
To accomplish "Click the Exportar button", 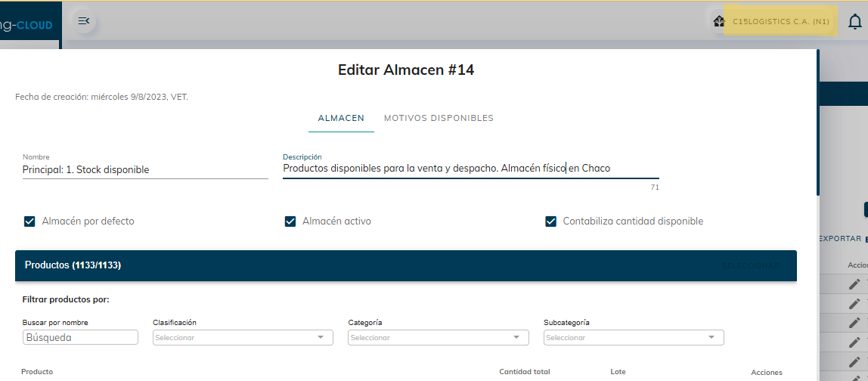I will [840, 239].
